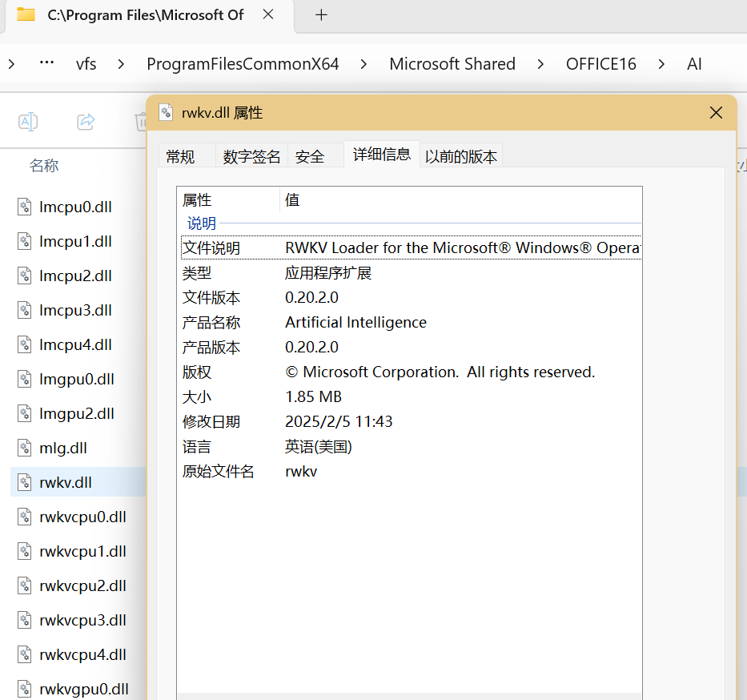Image resolution: width=747 pixels, height=700 pixels.
Task: Select the 文件说明 property row
Action: click(x=412, y=247)
